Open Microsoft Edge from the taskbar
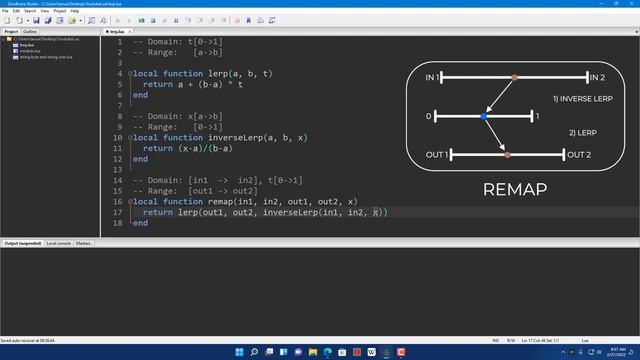The height and width of the screenshot is (360, 640). tap(328, 352)
